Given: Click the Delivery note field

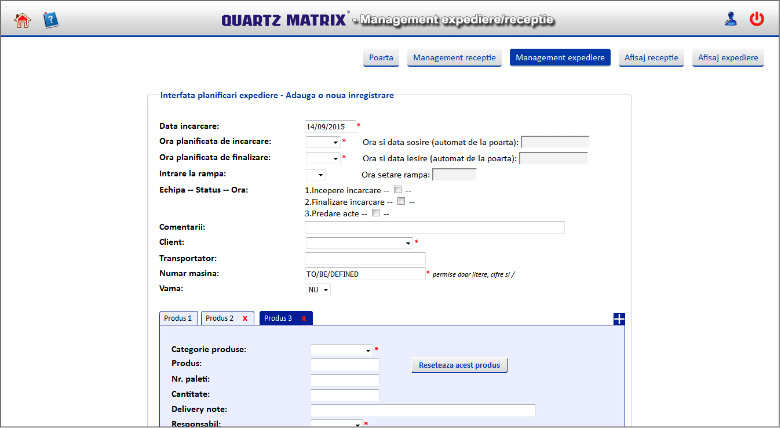Looking at the screenshot, I should [x=423, y=410].
